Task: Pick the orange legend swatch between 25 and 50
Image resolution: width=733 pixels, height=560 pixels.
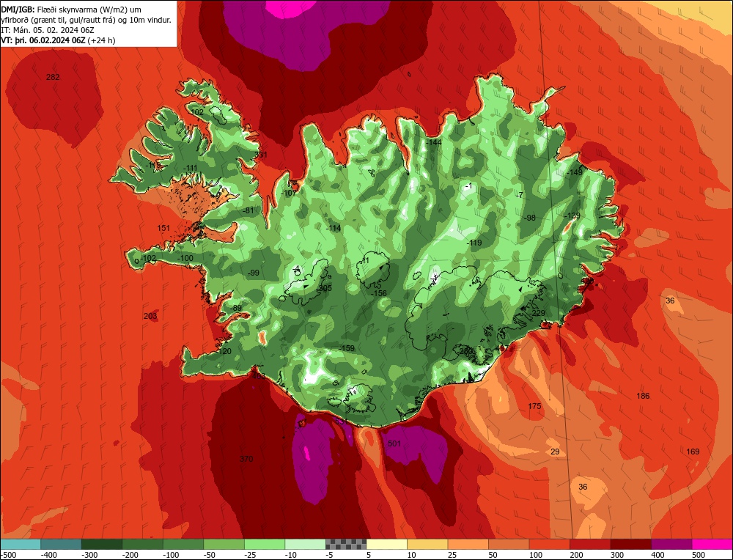Action: 468,544
